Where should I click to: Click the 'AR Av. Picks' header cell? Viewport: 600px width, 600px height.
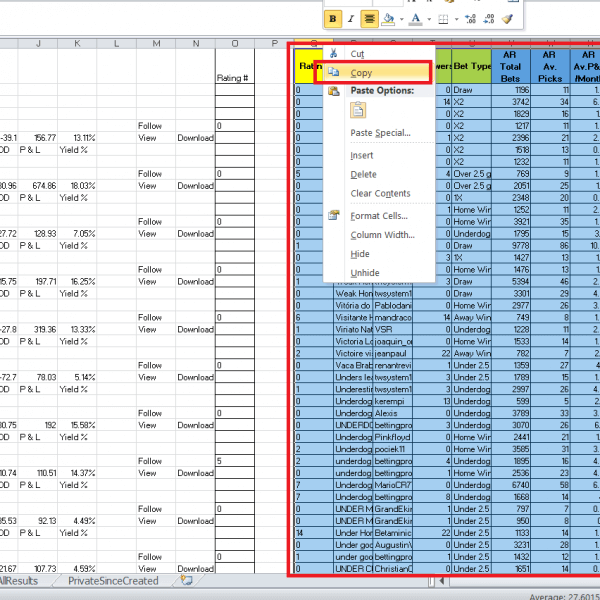click(x=550, y=66)
